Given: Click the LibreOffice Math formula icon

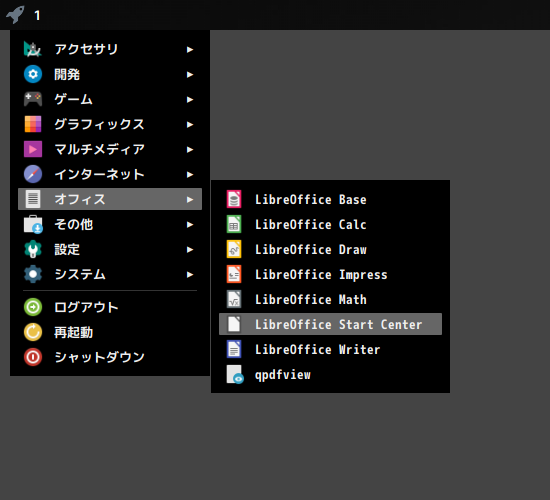Looking at the screenshot, I should click(234, 299).
